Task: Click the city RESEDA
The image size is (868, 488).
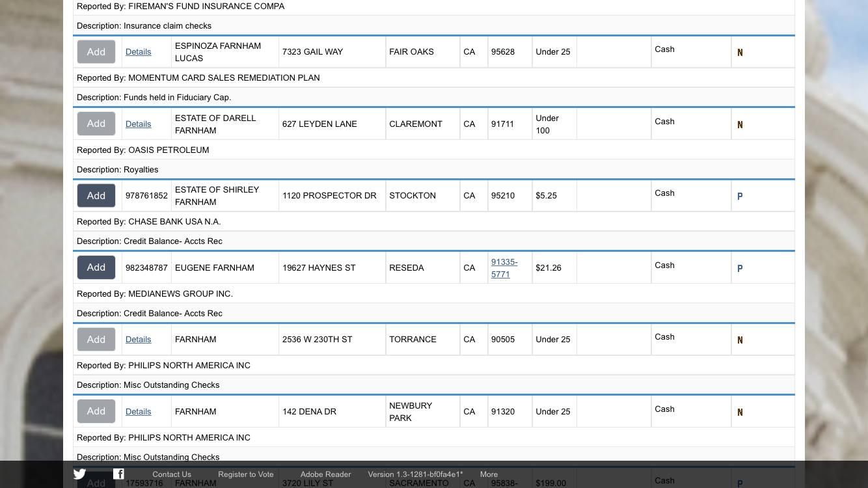Action: pos(407,267)
